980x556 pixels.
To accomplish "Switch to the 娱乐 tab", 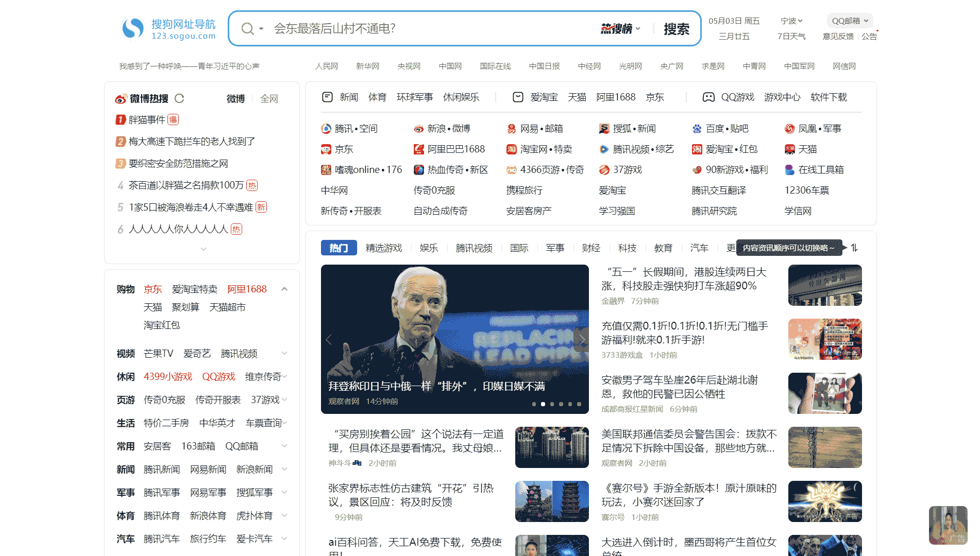I will coord(429,248).
